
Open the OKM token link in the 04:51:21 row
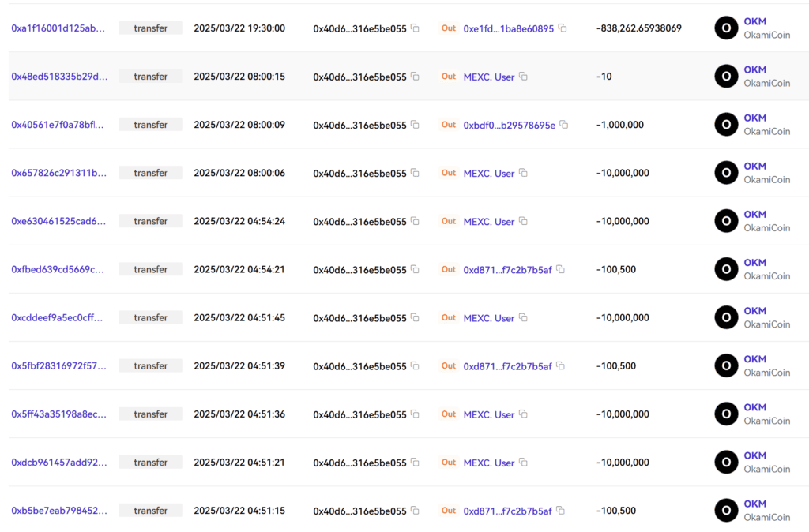754,455
